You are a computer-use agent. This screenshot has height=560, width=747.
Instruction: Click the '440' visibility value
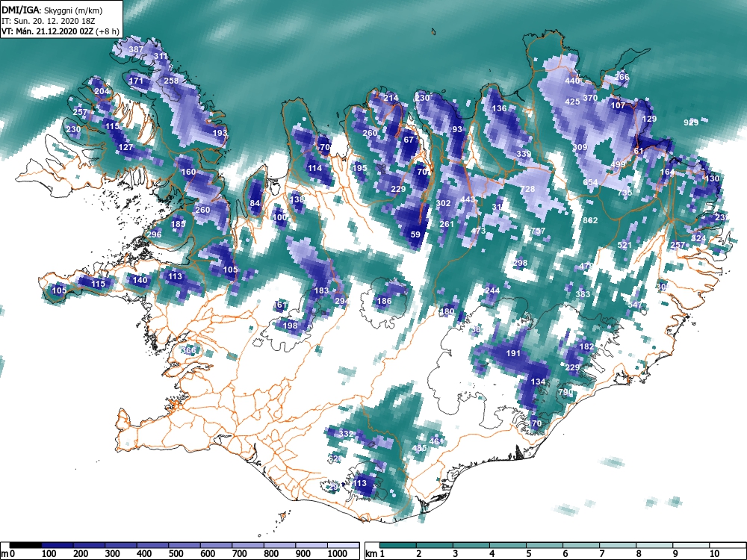572,81
